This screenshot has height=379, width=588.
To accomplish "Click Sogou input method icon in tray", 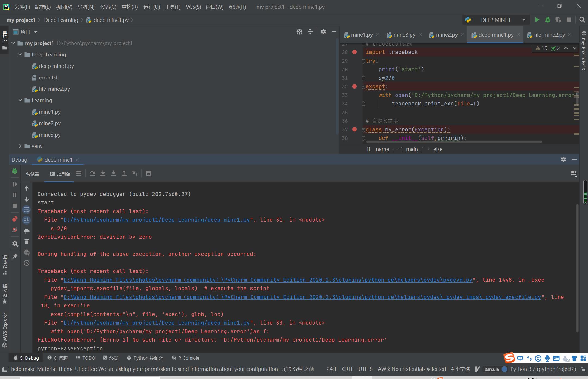I will 509,357.
